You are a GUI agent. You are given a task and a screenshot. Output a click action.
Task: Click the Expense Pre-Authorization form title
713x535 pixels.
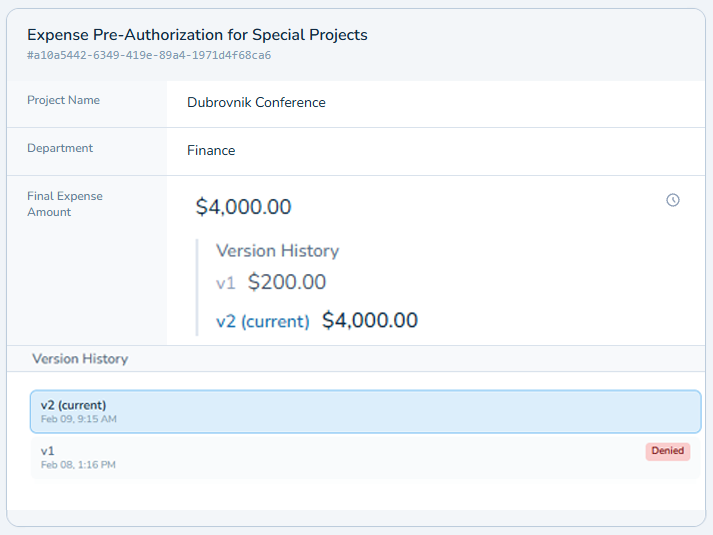click(197, 35)
